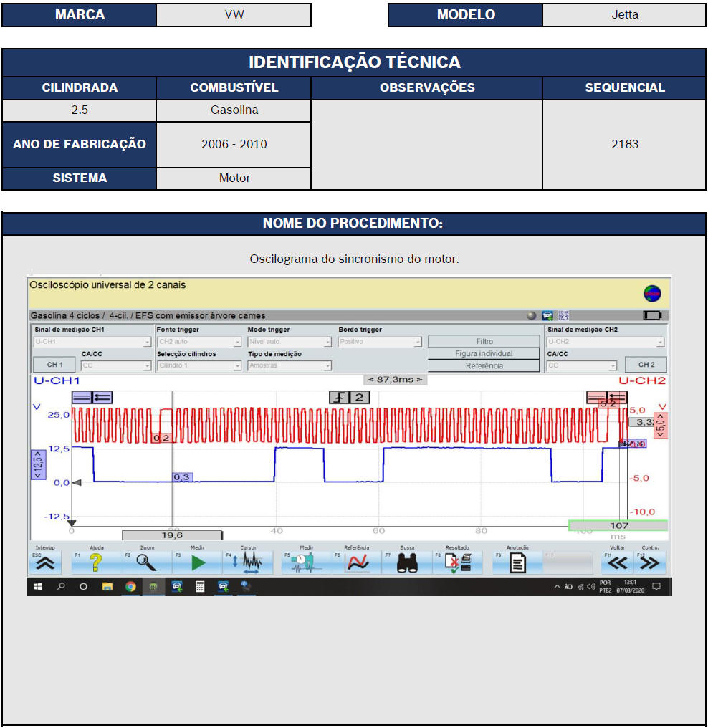The image size is (708, 728).
Task: Open the Resultado print icon
Action: coord(459,563)
